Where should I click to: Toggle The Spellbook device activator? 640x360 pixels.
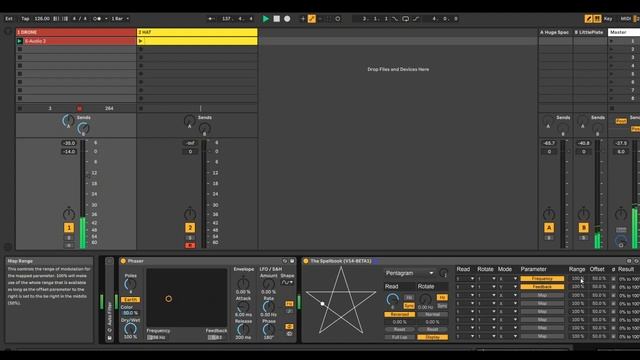pyautogui.click(x=305, y=261)
